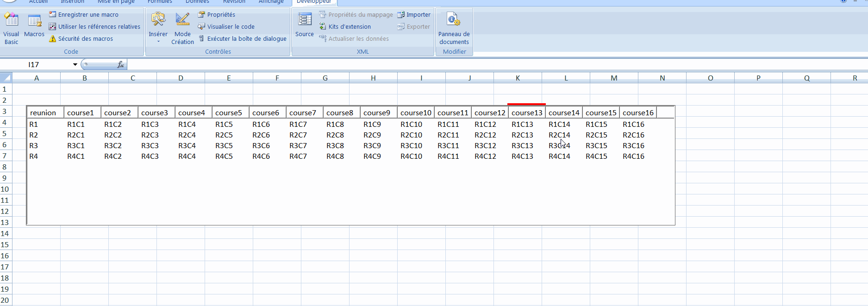Select column header P
Screen dimensions: 868x306
coord(758,78)
